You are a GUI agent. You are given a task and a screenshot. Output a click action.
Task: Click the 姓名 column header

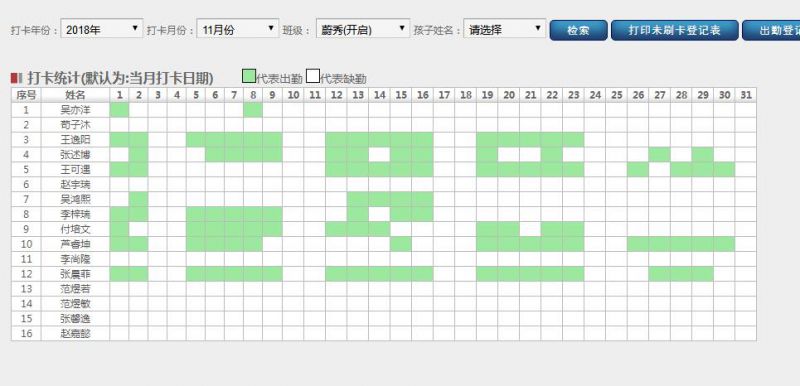[76, 95]
